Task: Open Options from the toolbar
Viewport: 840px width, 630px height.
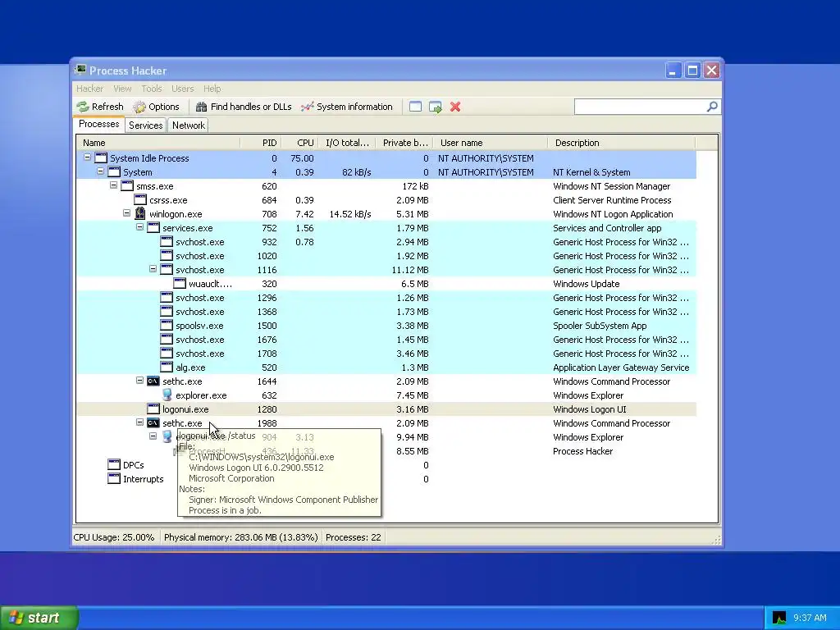Action: pyautogui.click(x=157, y=107)
